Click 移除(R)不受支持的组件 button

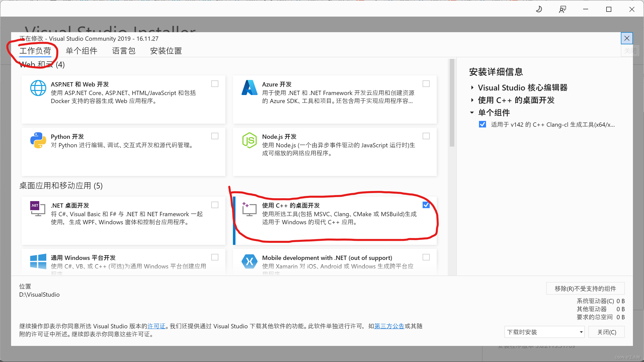585,288
